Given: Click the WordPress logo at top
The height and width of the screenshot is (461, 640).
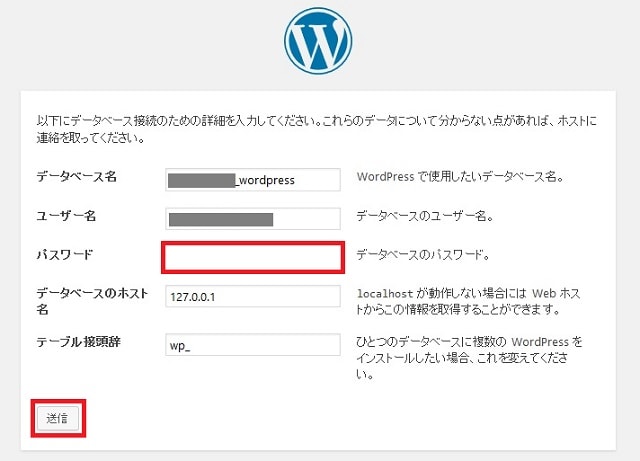Looking at the screenshot, I should [x=318, y=41].
